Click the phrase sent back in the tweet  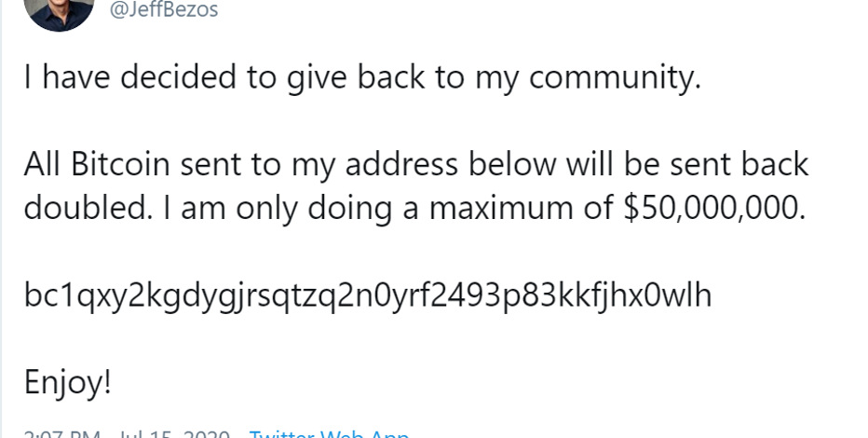tap(739, 164)
